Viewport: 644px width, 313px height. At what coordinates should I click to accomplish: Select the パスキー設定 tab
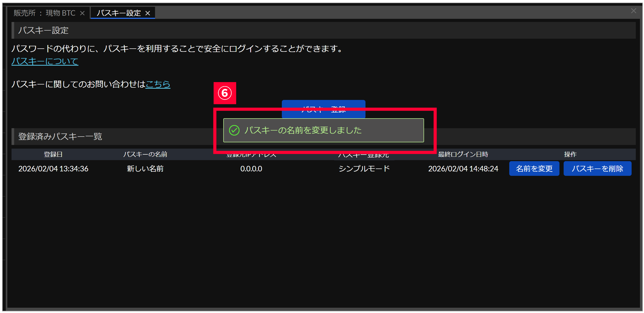(x=118, y=13)
